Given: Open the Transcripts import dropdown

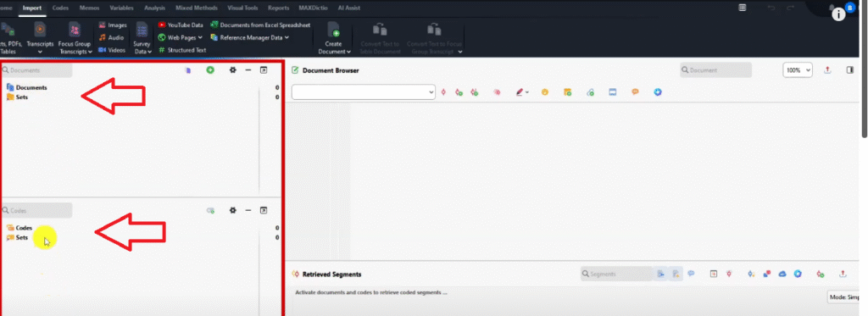Looking at the screenshot, I should 40,39.
